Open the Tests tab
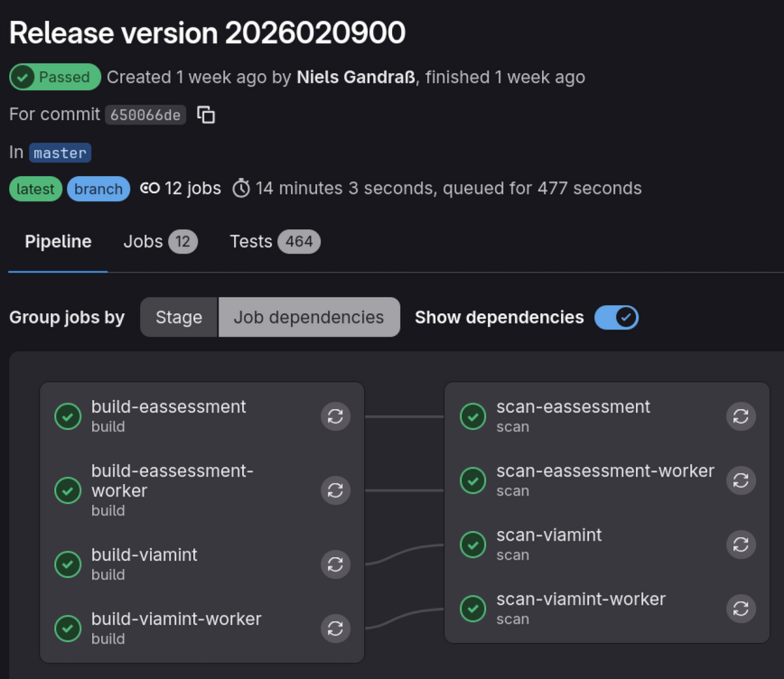Screen dimensions: 784x679 click(275, 242)
